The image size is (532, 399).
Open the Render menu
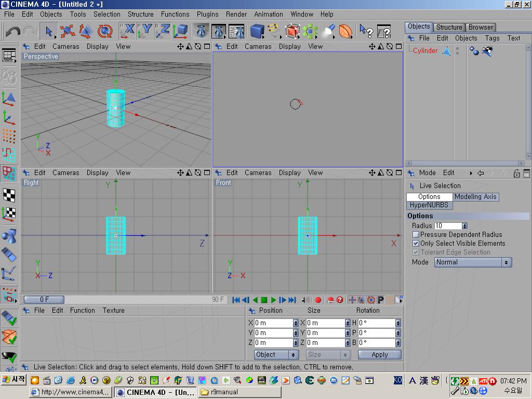[236, 14]
